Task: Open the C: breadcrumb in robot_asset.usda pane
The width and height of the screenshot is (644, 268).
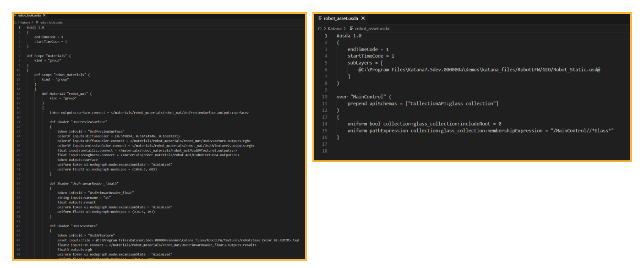Action: (x=321, y=28)
